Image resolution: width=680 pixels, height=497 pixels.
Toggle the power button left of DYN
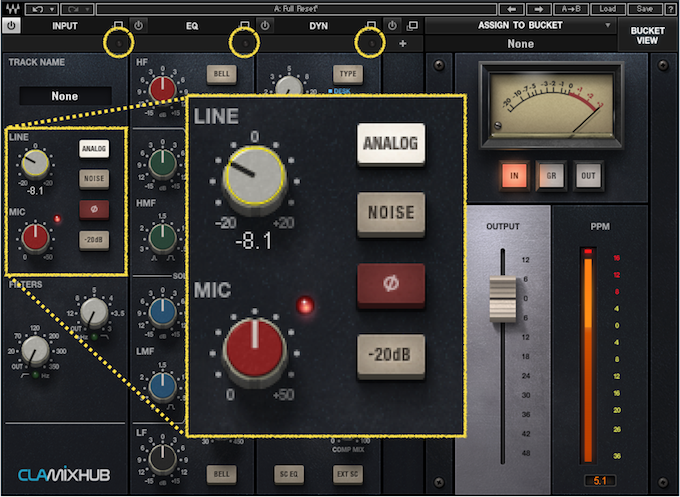pyautogui.click(x=265, y=26)
